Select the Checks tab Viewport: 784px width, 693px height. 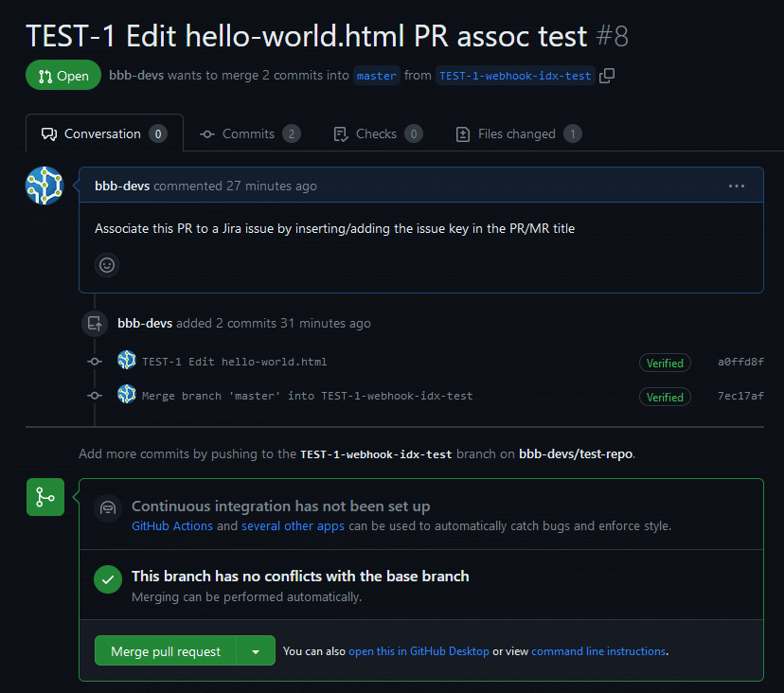(376, 134)
